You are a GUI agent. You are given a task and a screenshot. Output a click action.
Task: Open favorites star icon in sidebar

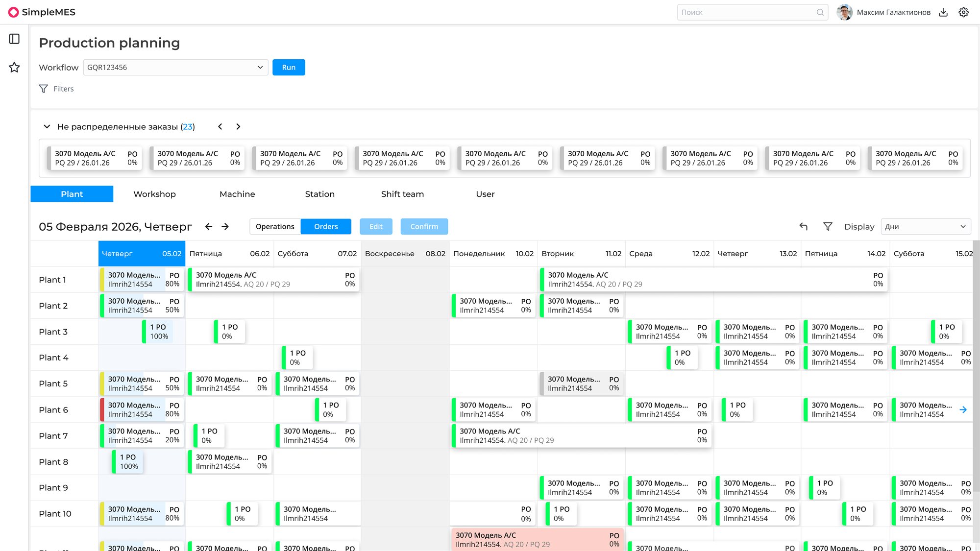[14, 68]
